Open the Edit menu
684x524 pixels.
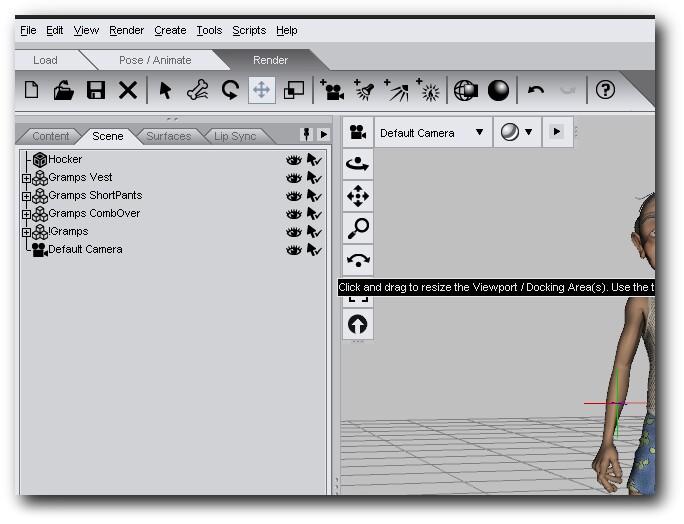pyautogui.click(x=55, y=31)
